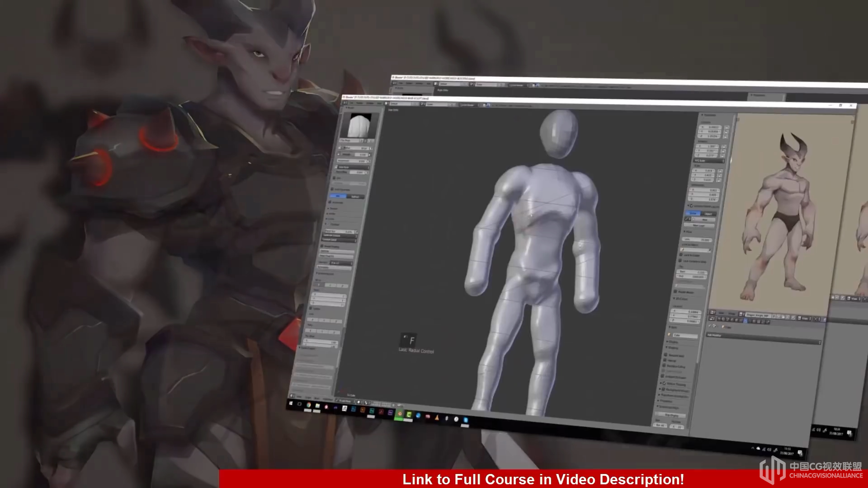Click the front window's system tray clock
This screenshot has height=488, width=868.
tap(787, 451)
